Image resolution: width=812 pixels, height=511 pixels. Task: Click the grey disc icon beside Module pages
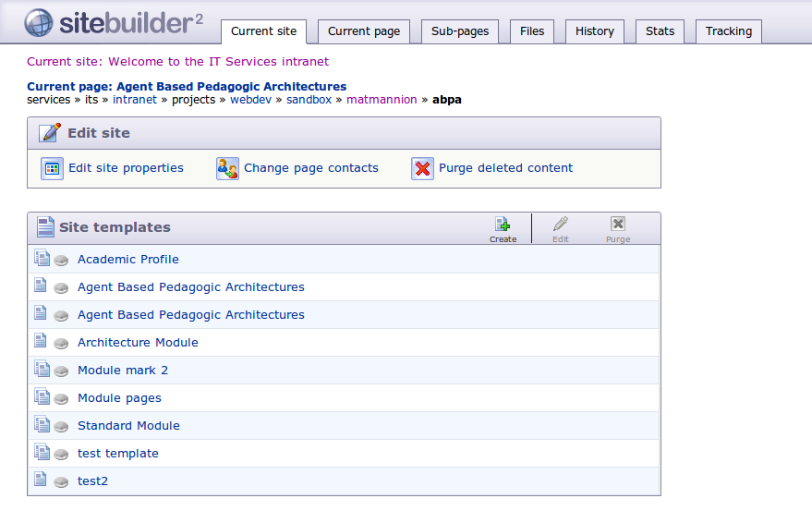pyautogui.click(x=61, y=399)
